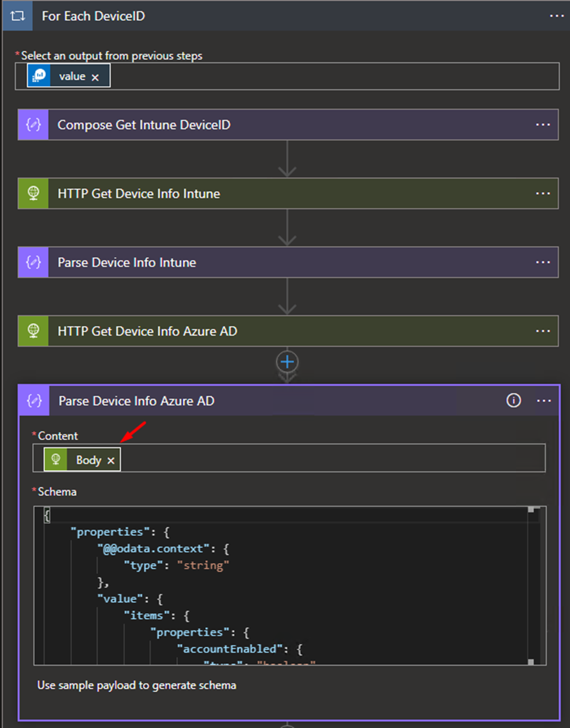Click the HTTP Get Device Info Azure AD icon
The height and width of the screenshot is (728, 570).
[x=33, y=331]
